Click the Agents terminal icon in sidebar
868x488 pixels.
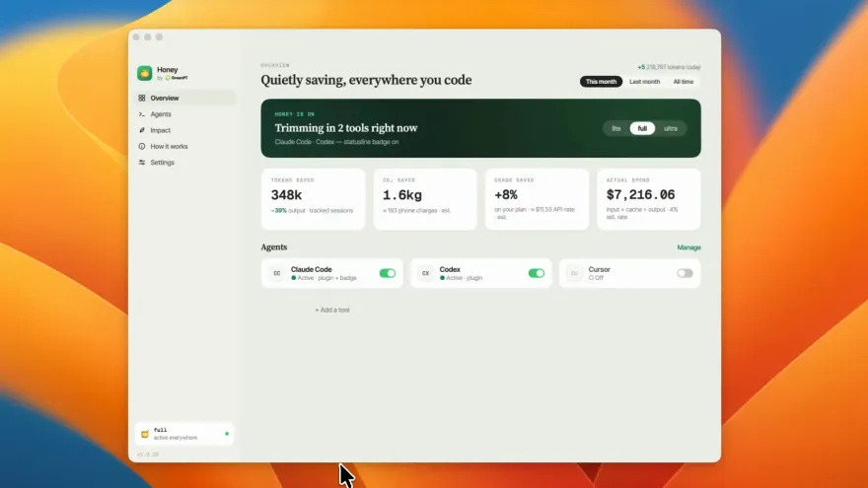(142, 114)
